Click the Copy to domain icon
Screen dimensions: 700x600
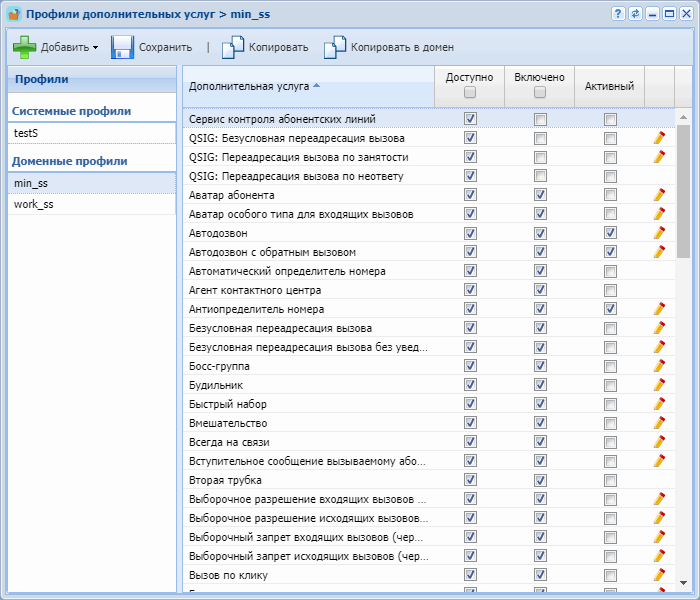[335, 47]
